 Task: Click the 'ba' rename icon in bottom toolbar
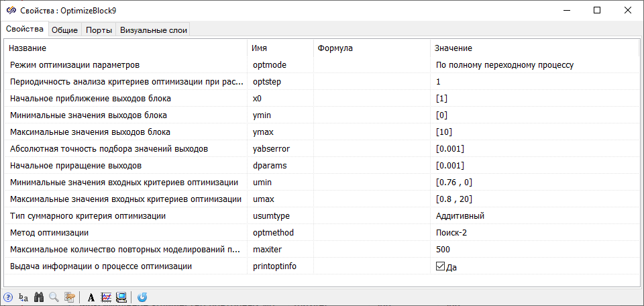click(x=23, y=297)
